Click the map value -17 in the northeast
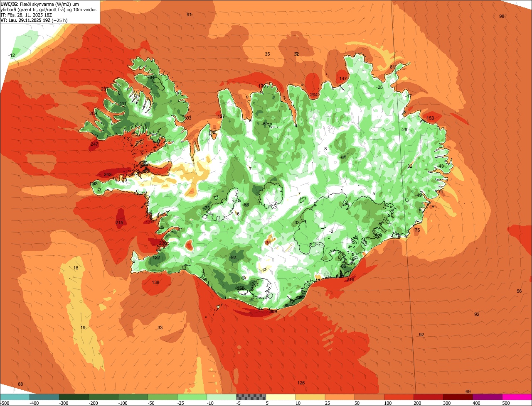 coord(408,96)
